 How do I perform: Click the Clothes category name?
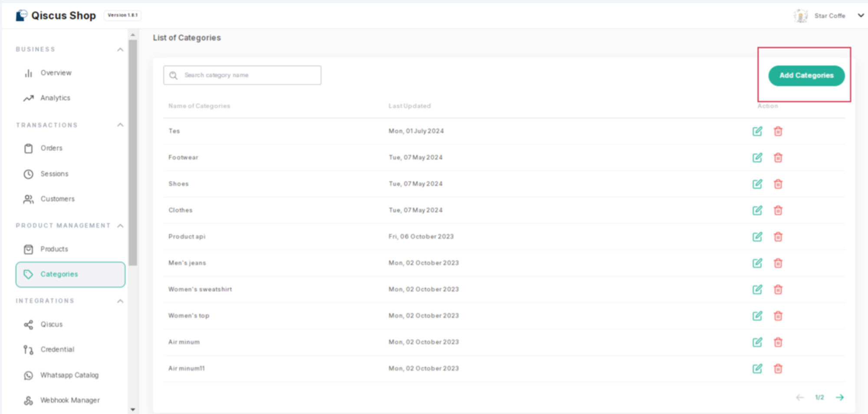coord(180,210)
